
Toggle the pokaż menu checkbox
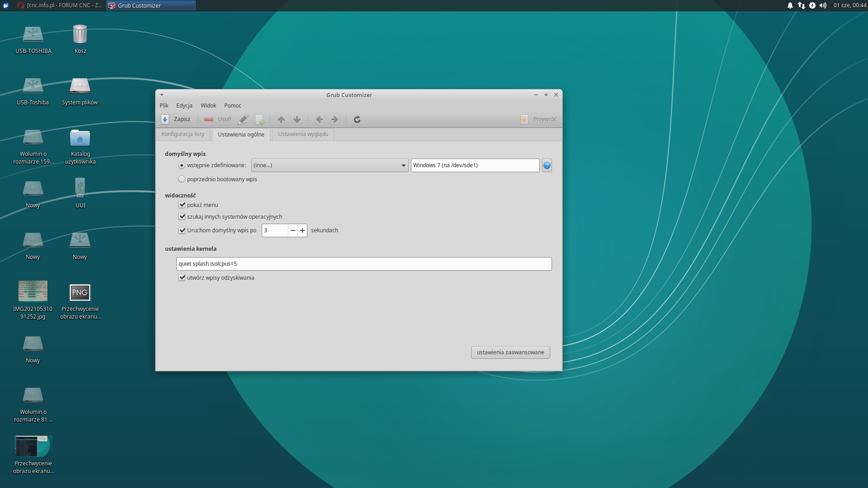click(182, 205)
